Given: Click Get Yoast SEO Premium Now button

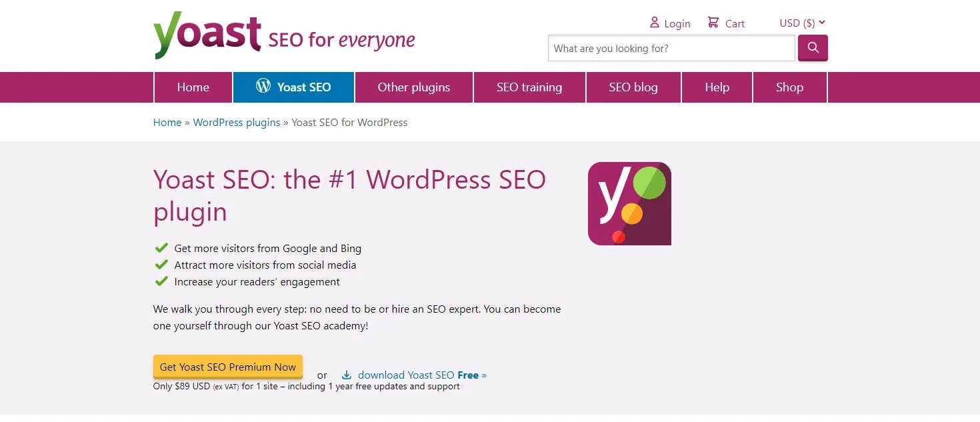Looking at the screenshot, I should click(228, 367).
